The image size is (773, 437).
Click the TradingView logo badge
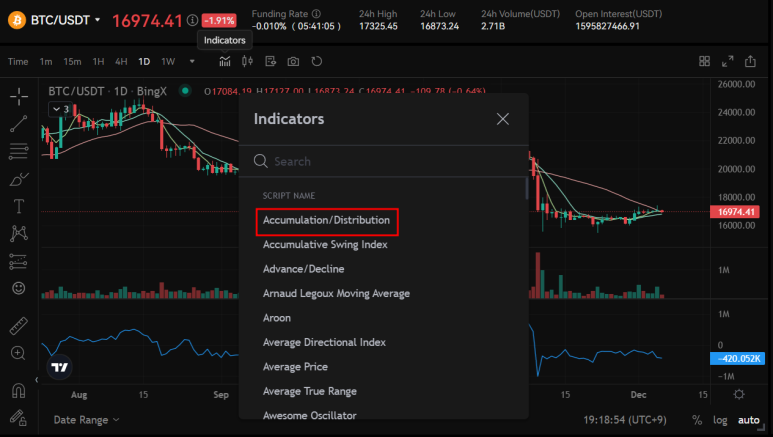[x=60, y=367]
